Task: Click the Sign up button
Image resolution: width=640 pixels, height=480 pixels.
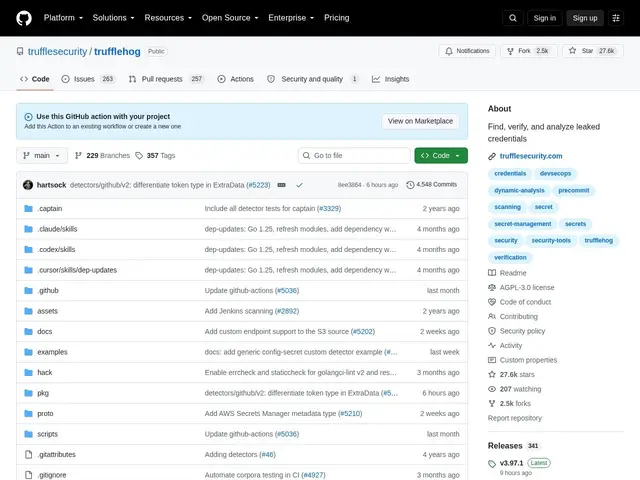Action: (x=584, y=18)
